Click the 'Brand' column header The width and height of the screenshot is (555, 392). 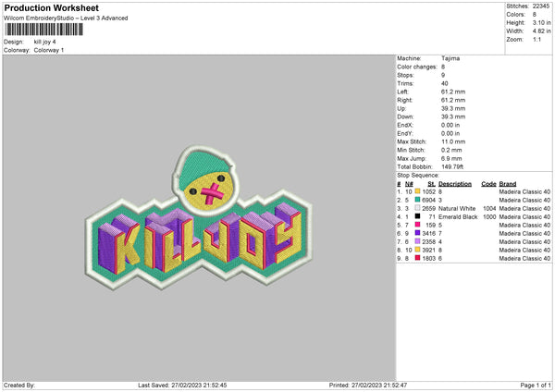(x=508, y=184)
